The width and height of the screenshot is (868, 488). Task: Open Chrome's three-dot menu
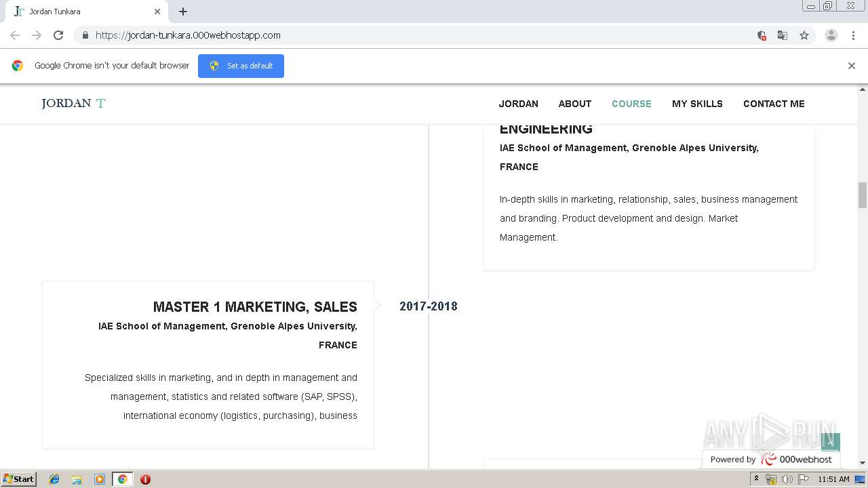point(853,35)
